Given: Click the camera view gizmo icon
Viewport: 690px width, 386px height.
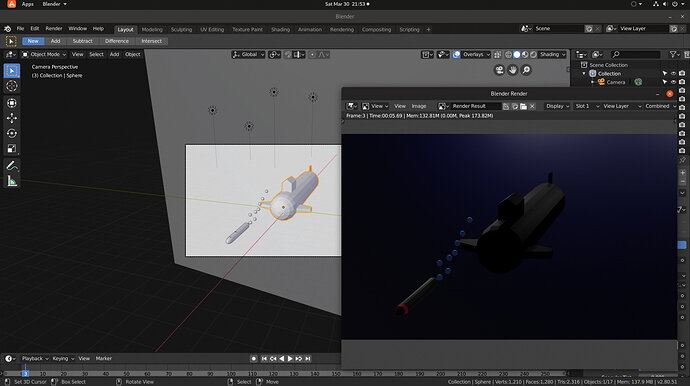Looking at the screenshot, I should point(499,70).
